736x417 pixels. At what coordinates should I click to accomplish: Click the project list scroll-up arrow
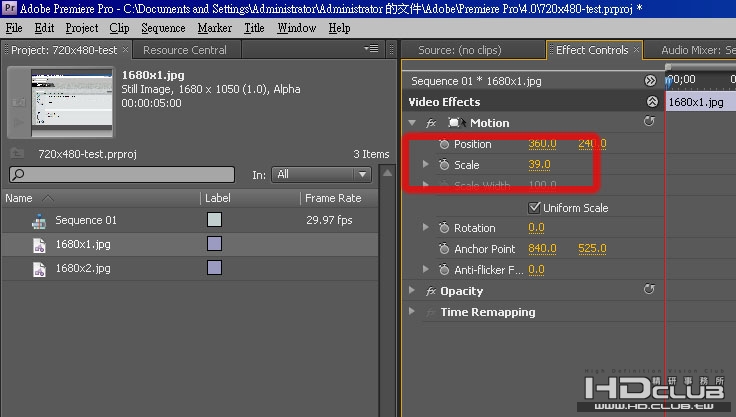[387, 173]
